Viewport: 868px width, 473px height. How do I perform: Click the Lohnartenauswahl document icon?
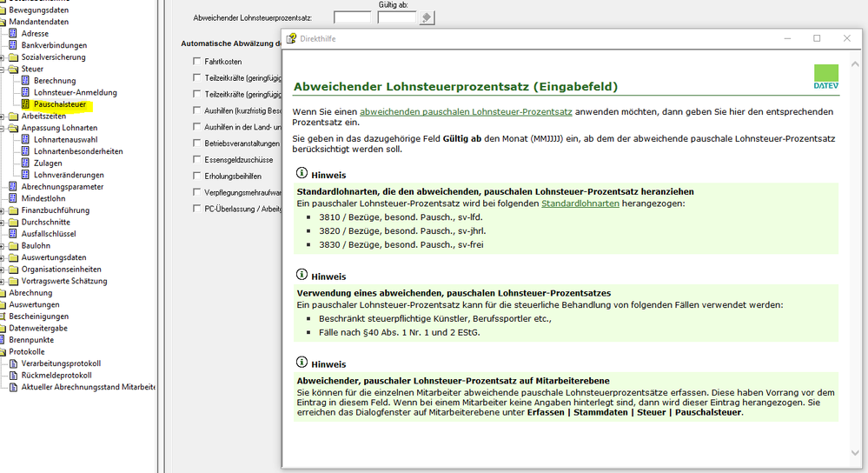[x=25, y=139]
